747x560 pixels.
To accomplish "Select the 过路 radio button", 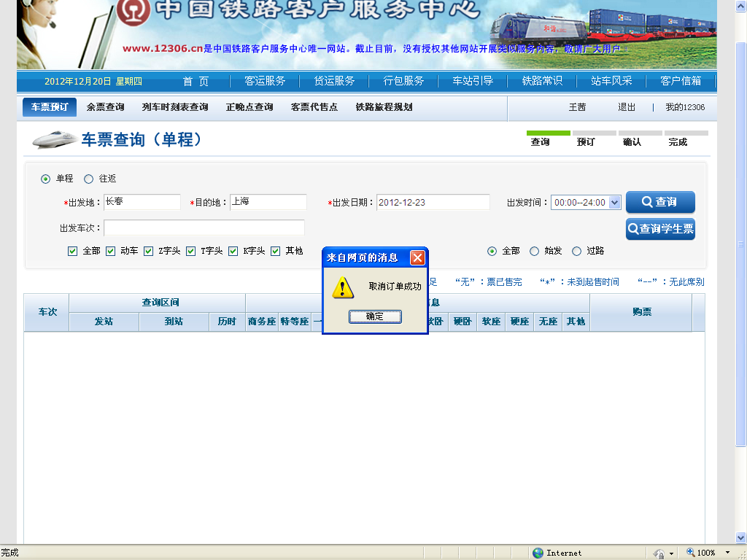I will [576, 251].
